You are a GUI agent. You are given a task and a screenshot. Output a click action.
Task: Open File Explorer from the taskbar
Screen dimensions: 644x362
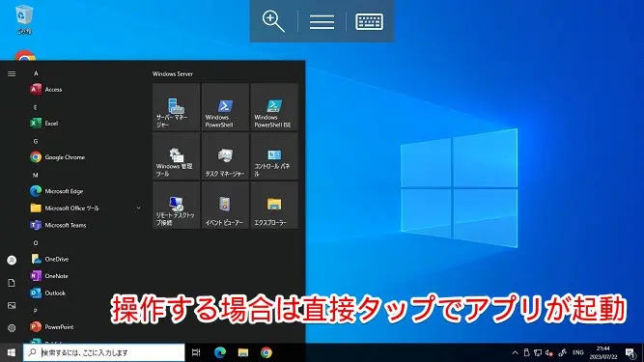243,352
